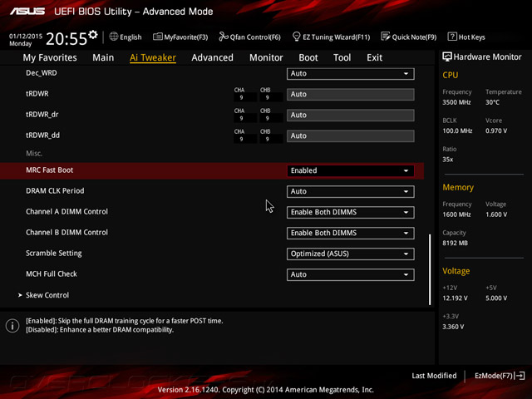Go to the Advanced tab

click(x=213, y=57)
